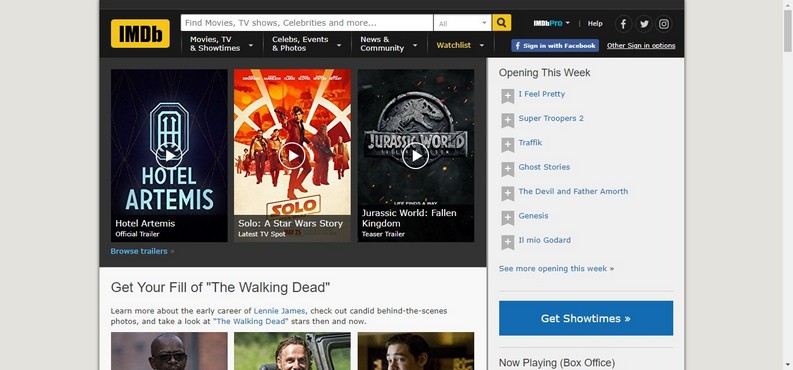
Task: Open IMDb Facebook page icon
Action: (623, 24)
